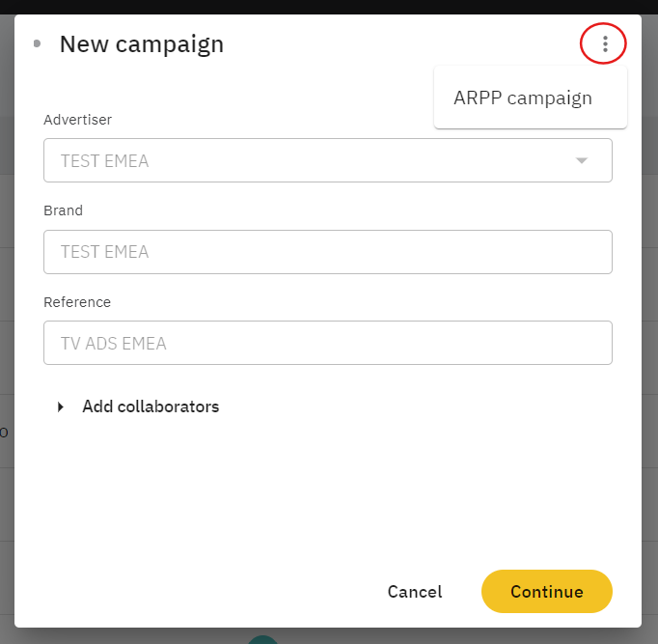Screen dimensions: 658x644
Task: Click the Advertiser dropdown arrow
Action: (582, 160)
